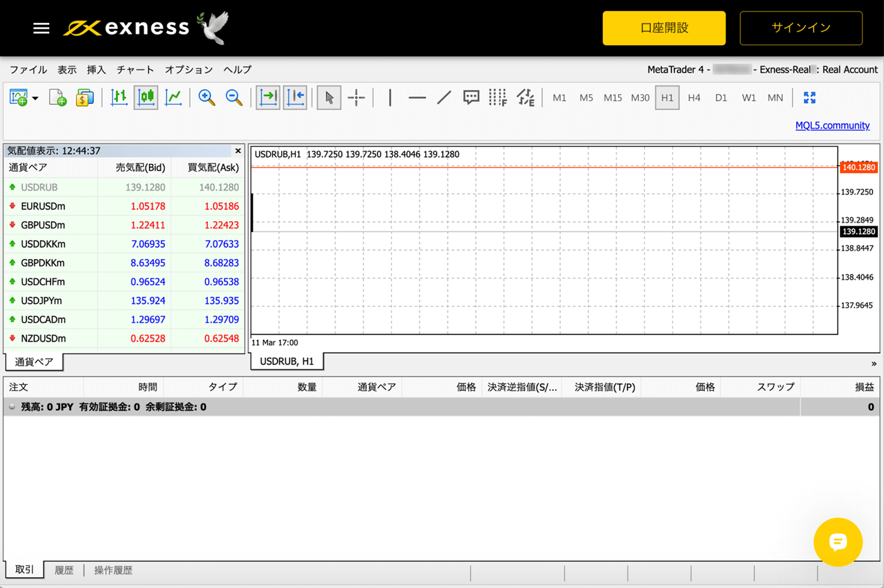Image resolution: width=884 pixels, height=588 pixels.
Task: Select the H1 timeframe button
Action: [667, 98]
